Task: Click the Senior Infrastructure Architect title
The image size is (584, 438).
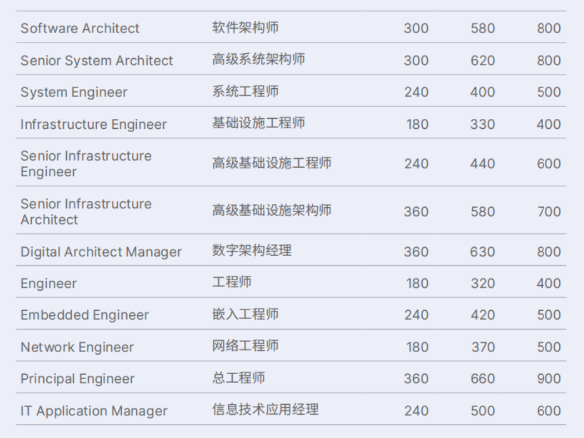Action: pyautogui.click(x=86, y=212)
